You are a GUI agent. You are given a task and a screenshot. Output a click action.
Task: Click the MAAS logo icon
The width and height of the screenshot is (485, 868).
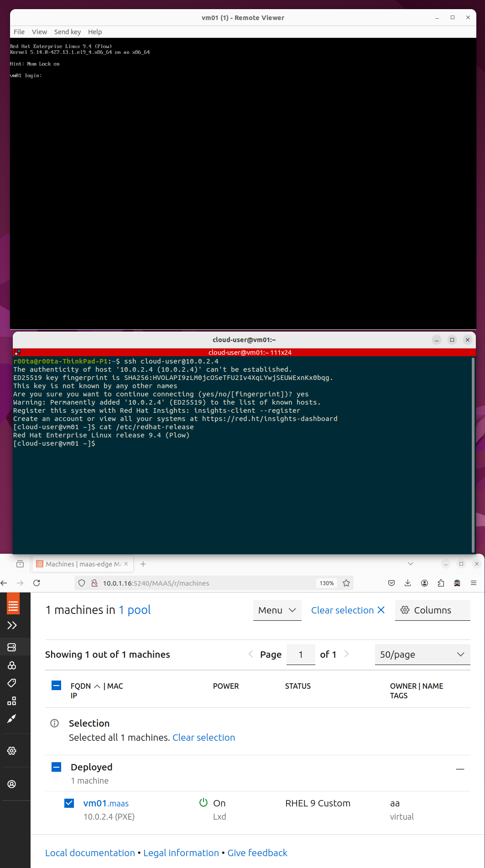(x=13, y=606)
